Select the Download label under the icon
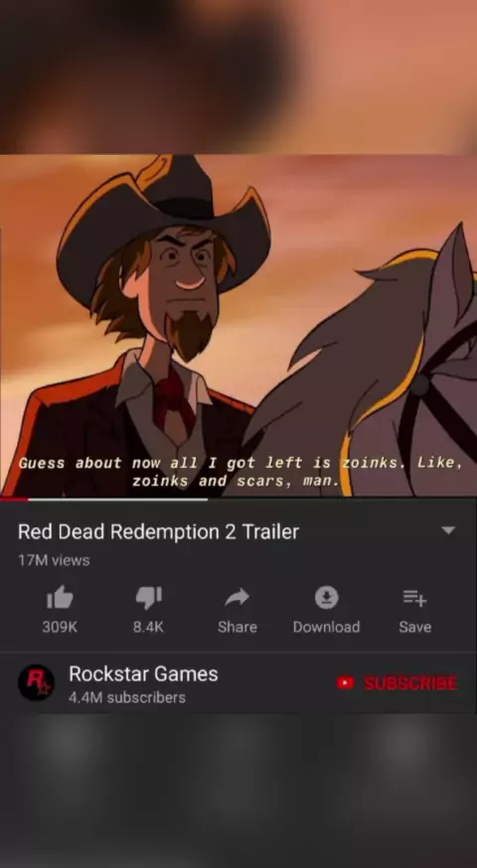The image size is (477, 868). 326,627
